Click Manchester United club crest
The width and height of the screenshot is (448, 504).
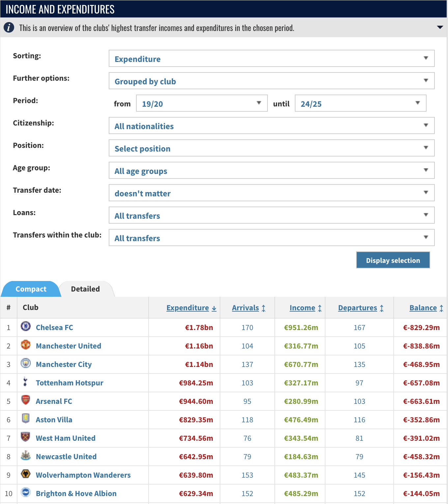coord(26,345)
